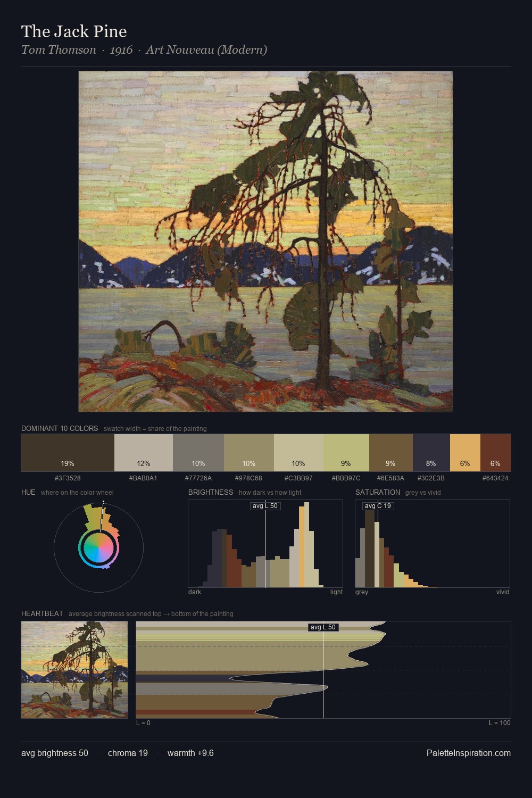The width and height of the screenshot is (532, 798).
Task: Click the 'DOMINANT 10 COLORS' heading
Action: point(60,428)
